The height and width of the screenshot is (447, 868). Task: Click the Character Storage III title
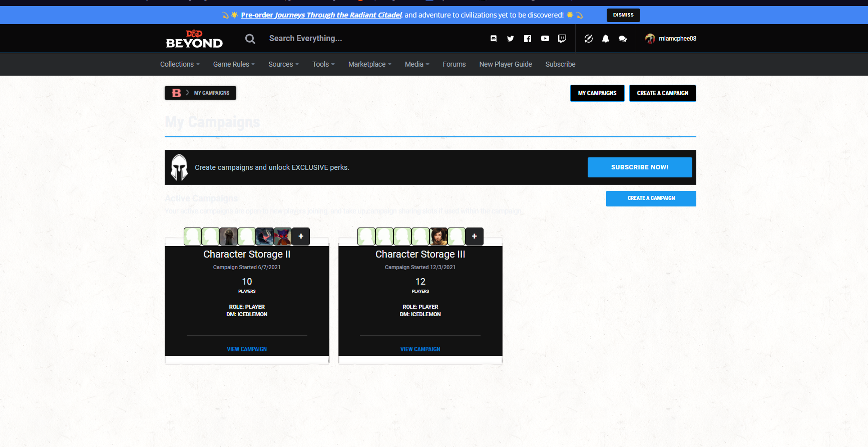pos(420,254)
